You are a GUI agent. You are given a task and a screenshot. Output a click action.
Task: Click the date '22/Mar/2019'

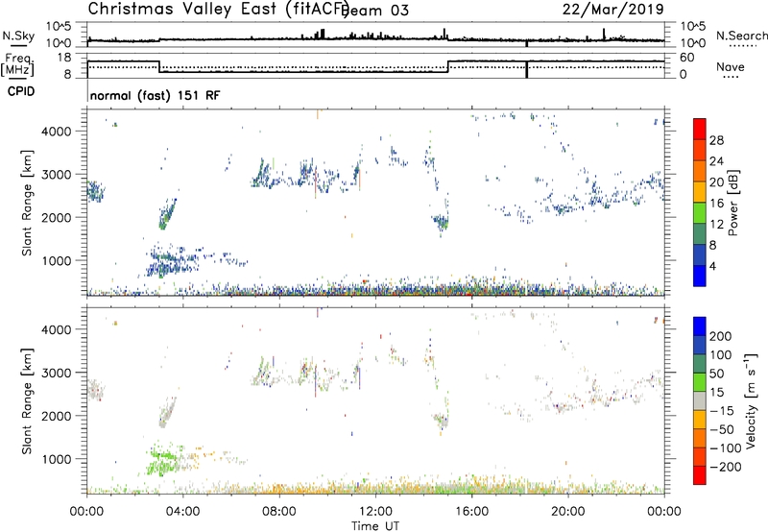[613, 9]
